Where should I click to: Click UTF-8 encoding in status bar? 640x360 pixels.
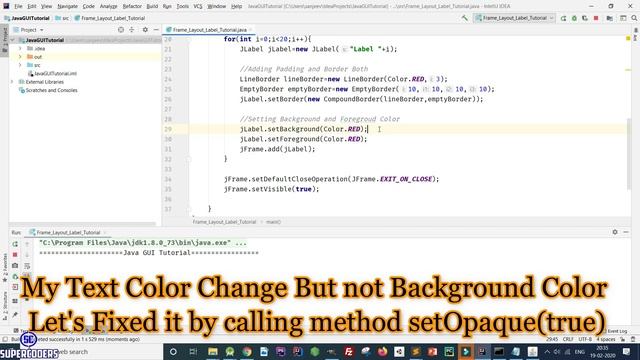point(585,339)
